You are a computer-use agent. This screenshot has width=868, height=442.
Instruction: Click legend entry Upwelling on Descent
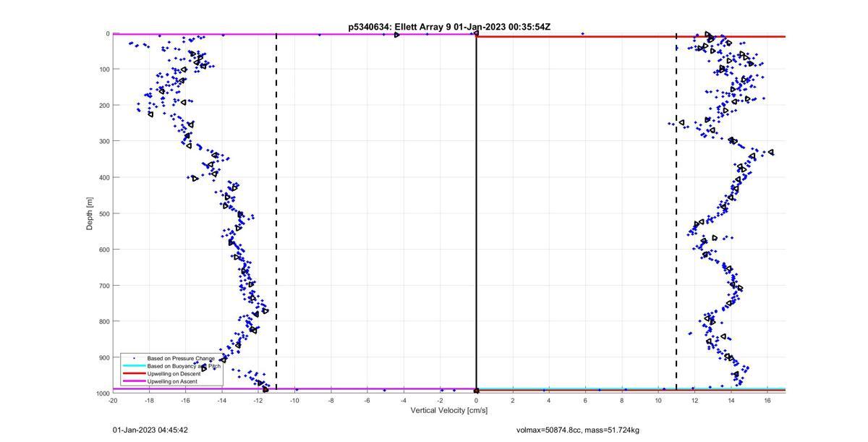(x=174, y=374)
